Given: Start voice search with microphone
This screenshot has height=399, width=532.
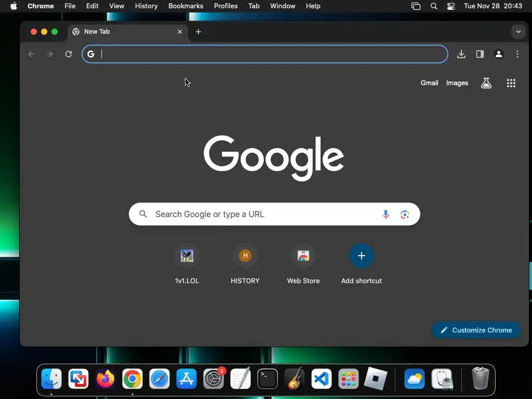Looking at the screenshot, I should pos(385,214).
